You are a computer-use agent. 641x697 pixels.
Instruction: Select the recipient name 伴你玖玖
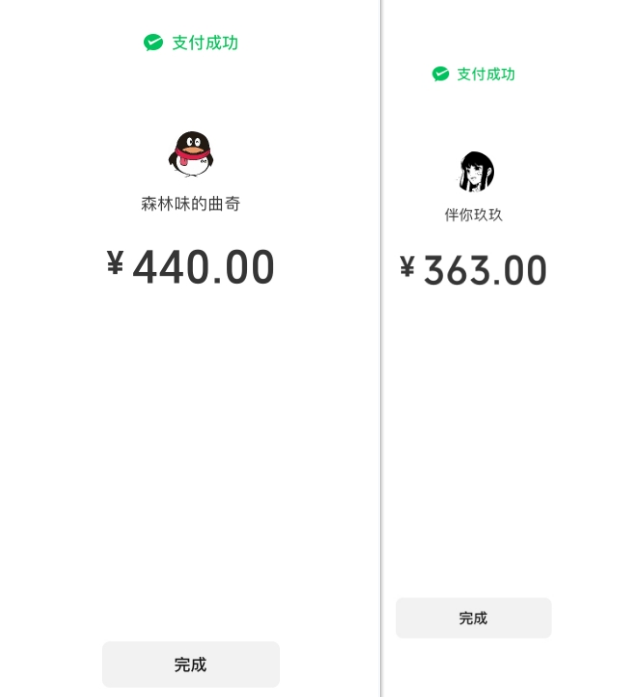(x=473, y=215)
